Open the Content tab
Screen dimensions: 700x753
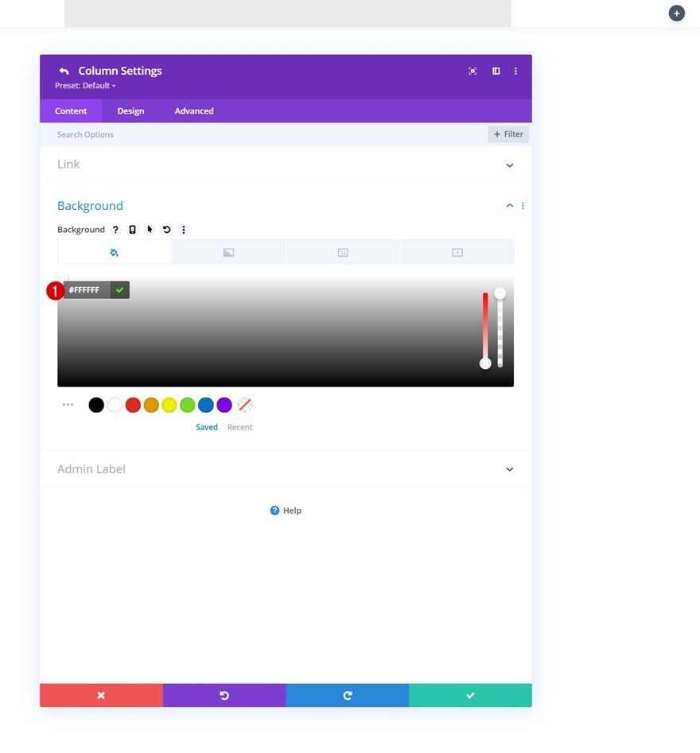tap(71, 111)
